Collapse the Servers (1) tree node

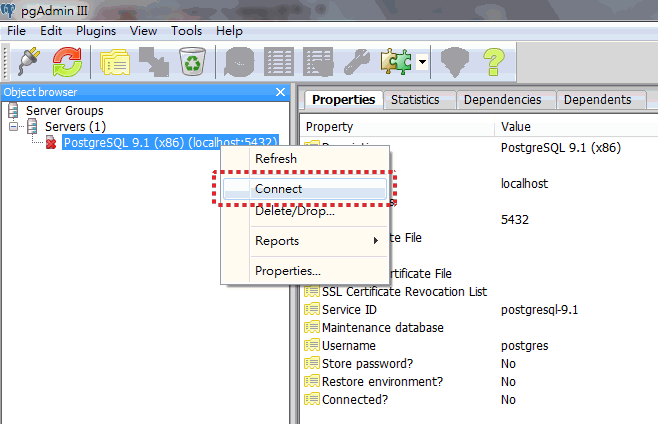coord(13,126)
